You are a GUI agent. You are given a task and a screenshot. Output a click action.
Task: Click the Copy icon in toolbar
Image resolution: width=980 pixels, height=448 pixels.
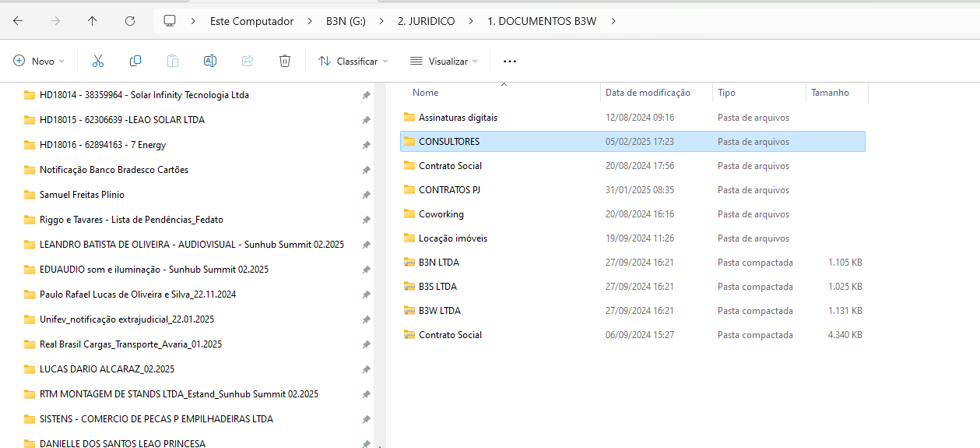click(135, 61)
